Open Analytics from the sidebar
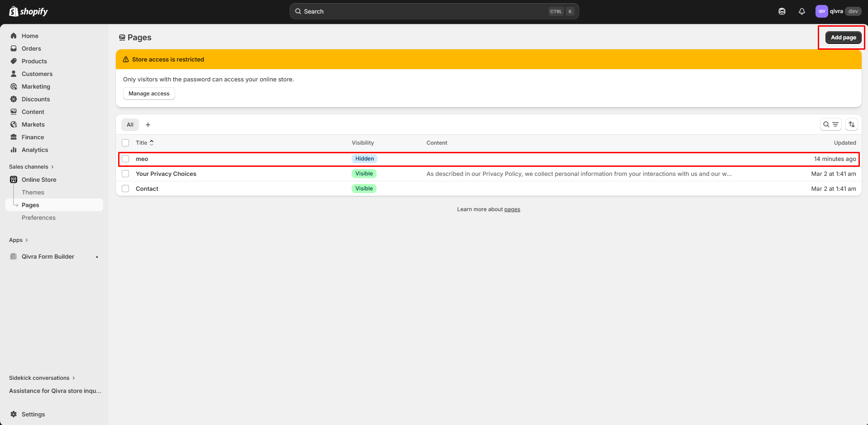Screen dimensions: 868x425 pos(35,150)
